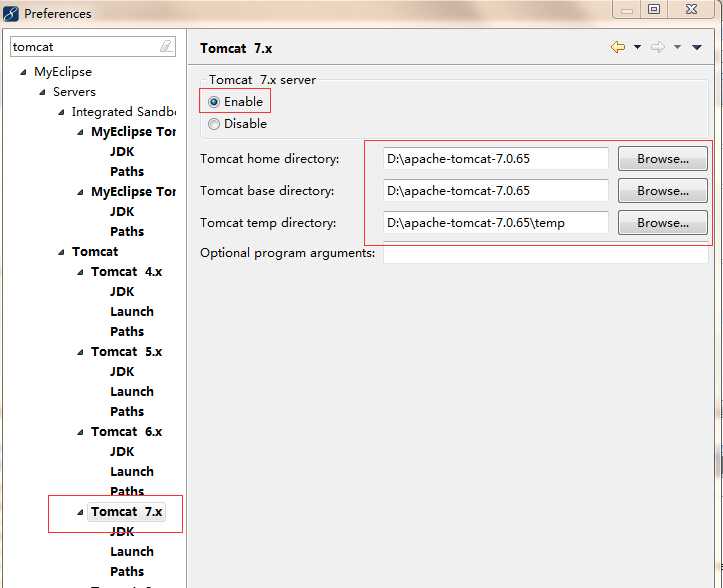Open JDK under Tomcat 5.x
This screenshot has width=723, height=588.
coord(122,372)
